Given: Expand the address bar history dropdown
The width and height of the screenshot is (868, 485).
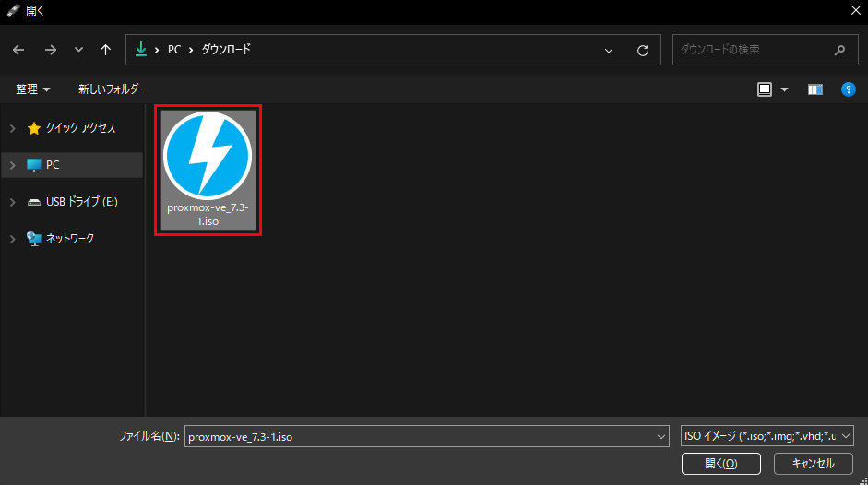Looking at the screenshot, I should pyautogui.click(x=609, y=51).
